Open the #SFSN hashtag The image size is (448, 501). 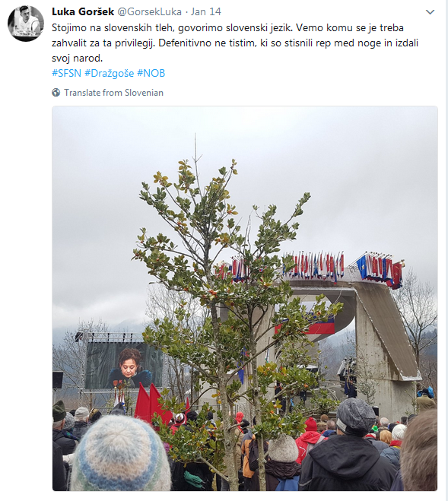pos(66,73)
